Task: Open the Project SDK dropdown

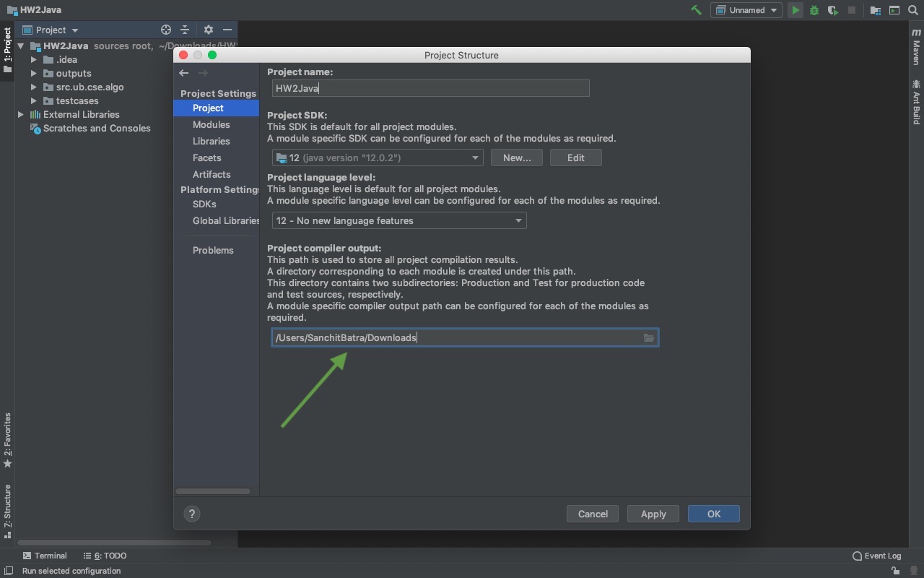Action: click(x=378, y=158)
